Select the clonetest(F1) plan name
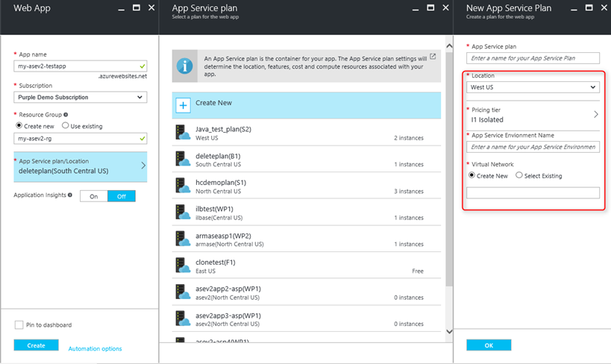 [216, 263]
